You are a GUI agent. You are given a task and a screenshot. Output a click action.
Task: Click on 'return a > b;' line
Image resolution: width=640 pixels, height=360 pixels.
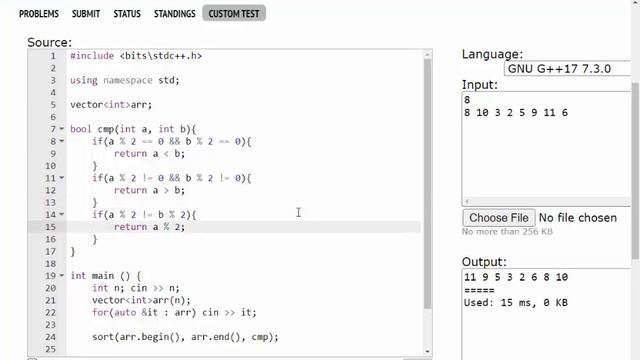pos(149,190)
